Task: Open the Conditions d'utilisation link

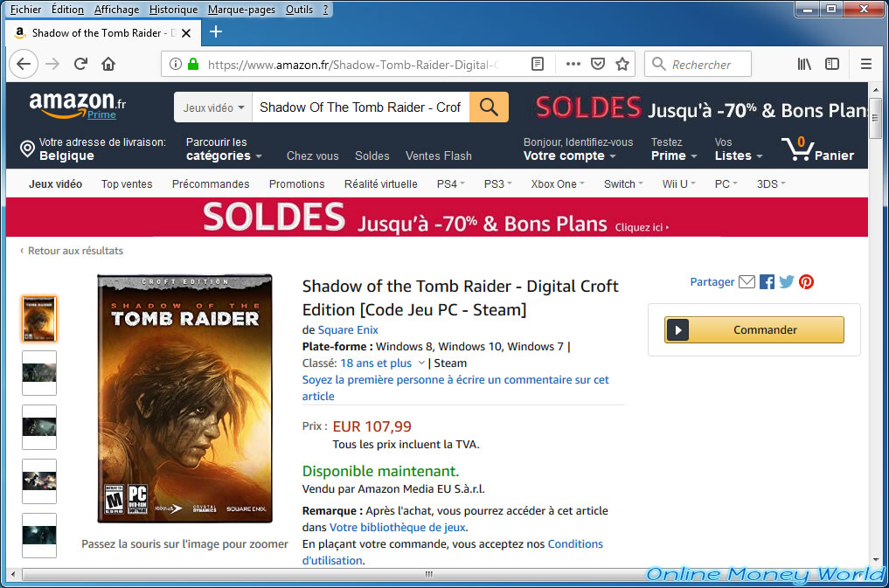Action: coord(453,552)
